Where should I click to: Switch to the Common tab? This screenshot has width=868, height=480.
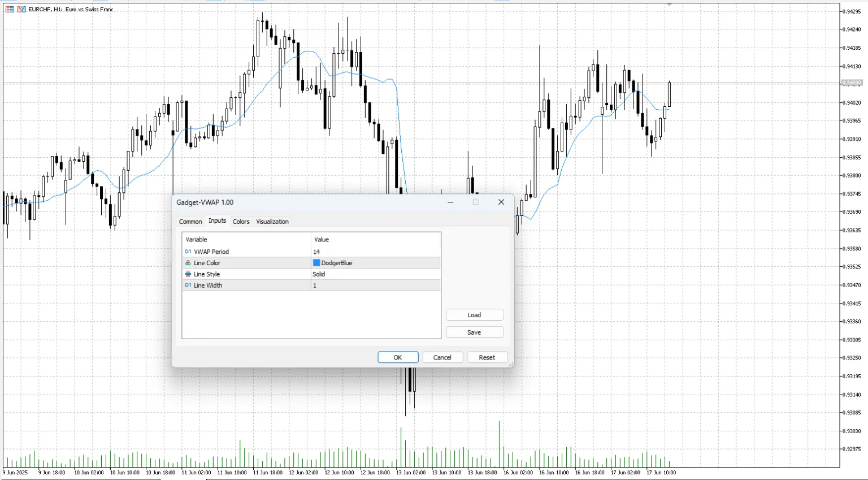pyautogui.click(x=190, y=222)
